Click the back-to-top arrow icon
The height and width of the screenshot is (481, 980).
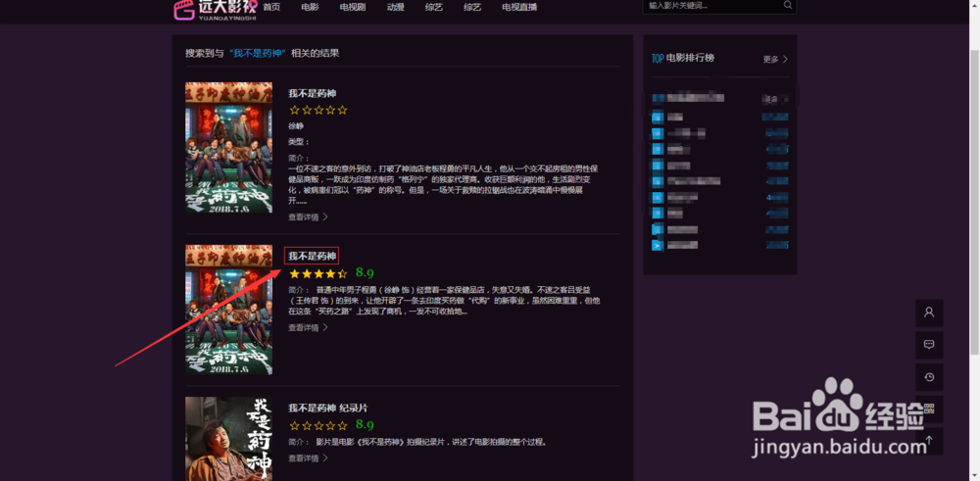click(929, 441)
